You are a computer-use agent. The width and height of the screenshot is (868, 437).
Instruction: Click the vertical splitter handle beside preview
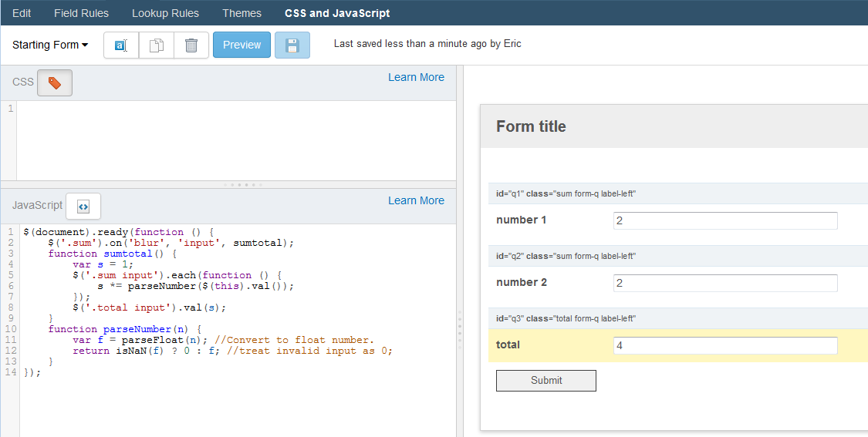pos(460,330)
